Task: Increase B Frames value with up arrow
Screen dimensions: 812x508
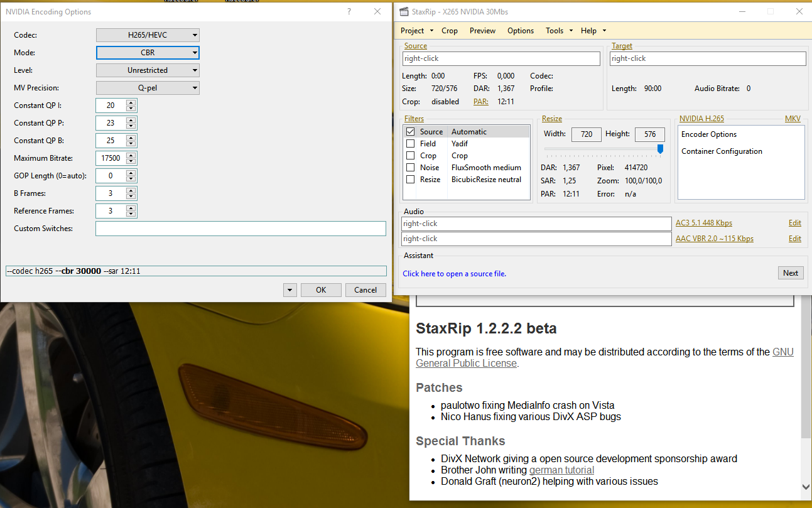Action: pyautogui.click(x=131, y=190)
